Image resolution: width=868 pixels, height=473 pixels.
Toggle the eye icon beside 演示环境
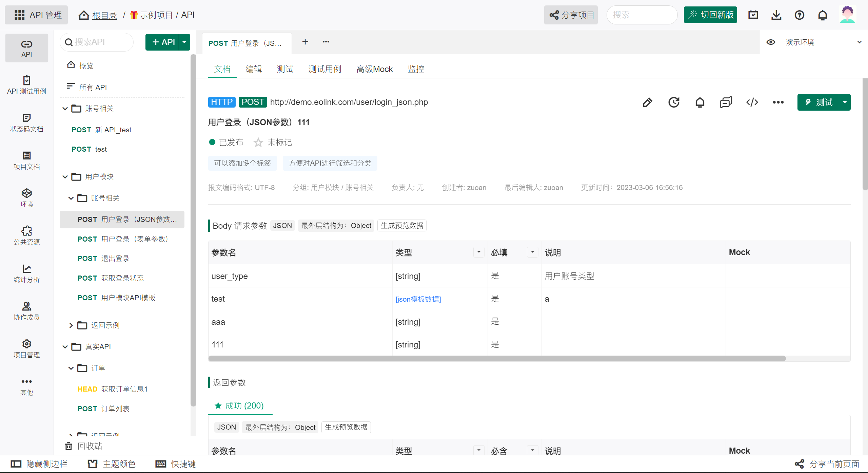click(771, 42)
